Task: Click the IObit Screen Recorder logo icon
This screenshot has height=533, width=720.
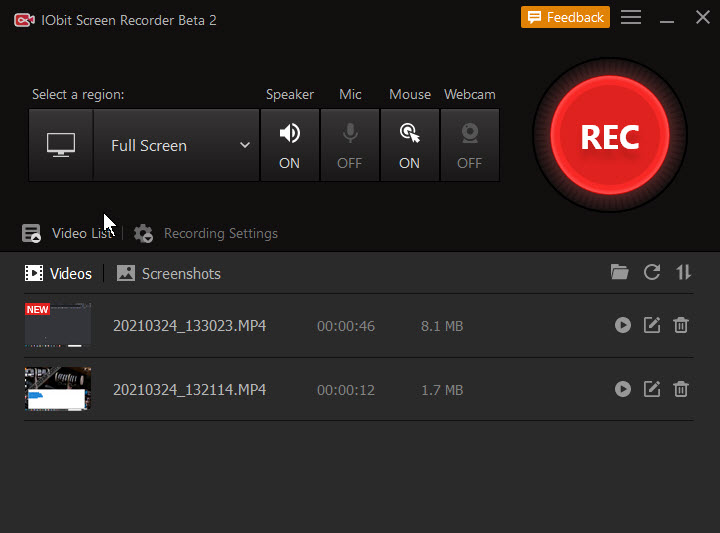Action: (x=24, y=20)
